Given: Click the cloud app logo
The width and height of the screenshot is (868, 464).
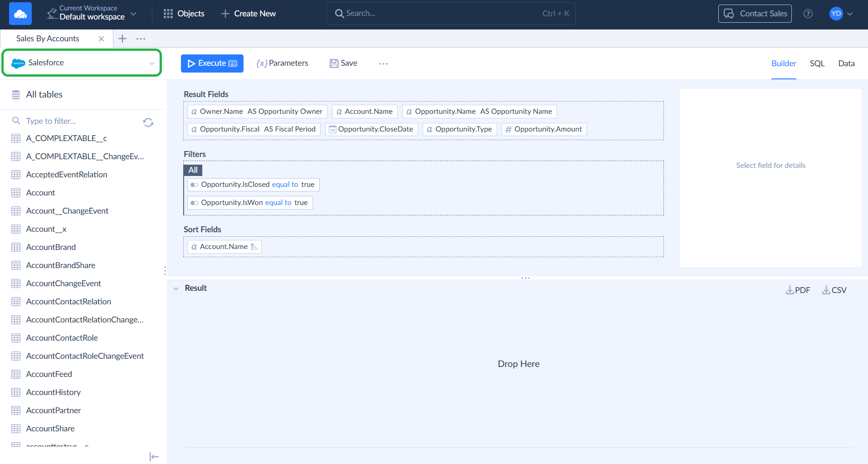Looking at the screenshot, I should click(19, 13).
